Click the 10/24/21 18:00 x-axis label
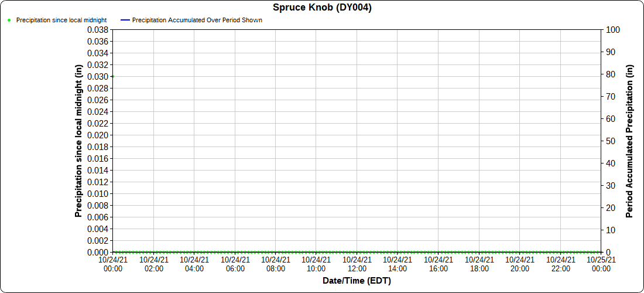The width and height of the screenshot is (644, 293). [479, 264]
